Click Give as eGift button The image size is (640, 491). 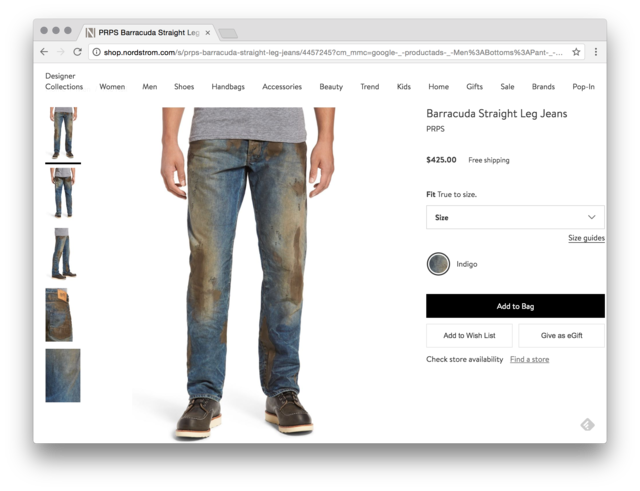click(561, 335)
